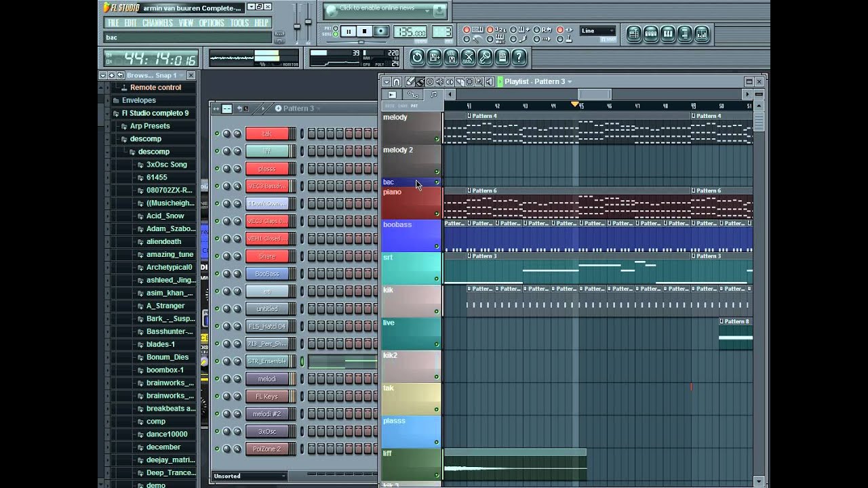Select the Delete tool in Playlist toolbar

tap(430, 81)
